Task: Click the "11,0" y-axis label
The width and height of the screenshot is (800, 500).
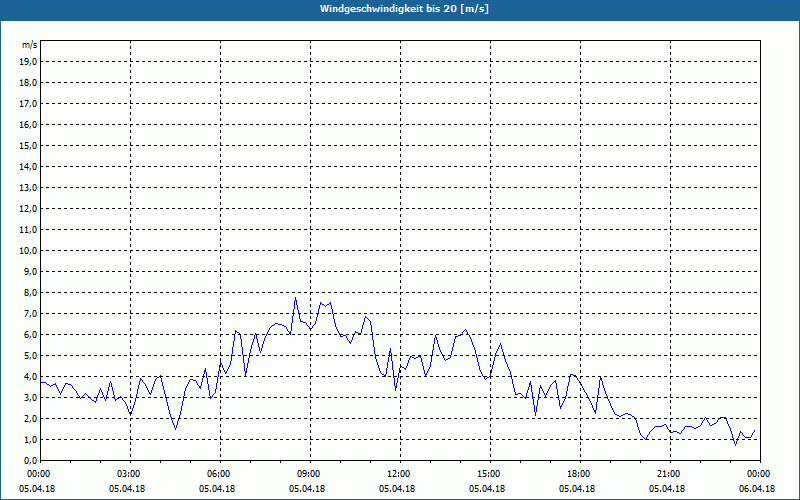Action: (x=28, y=230)
